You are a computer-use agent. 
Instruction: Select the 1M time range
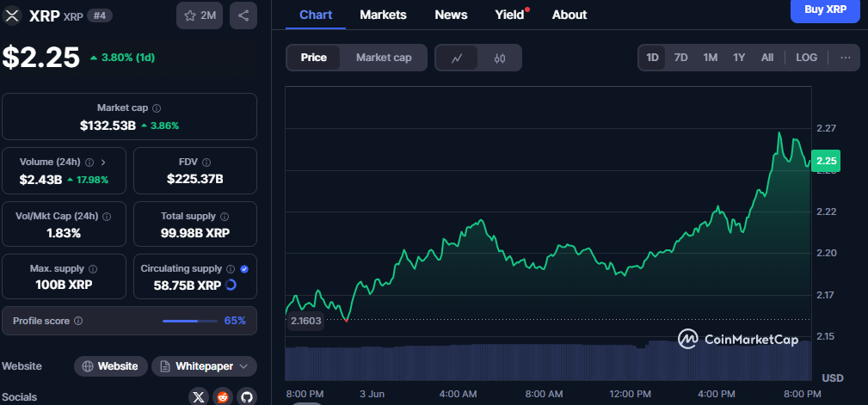pyautogui.click(x=711, y=58)
